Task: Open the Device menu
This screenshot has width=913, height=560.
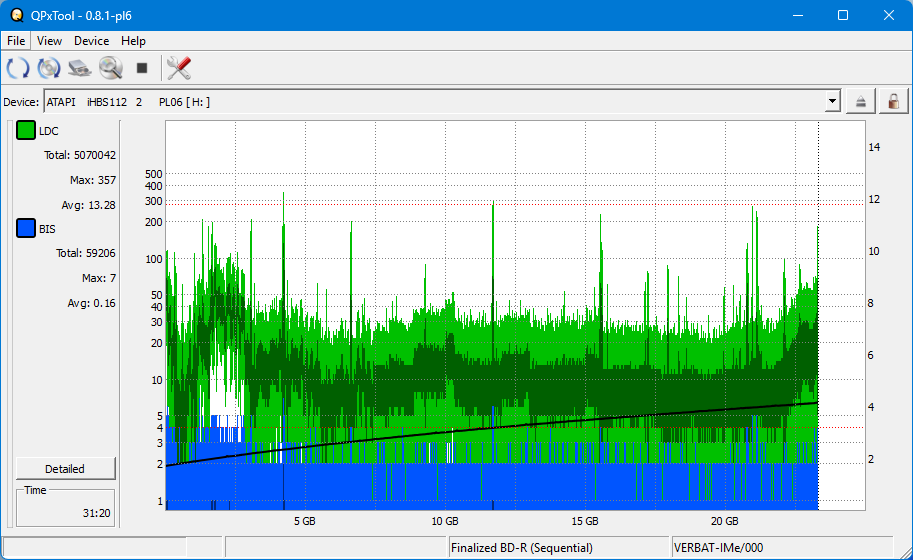Action: tap(91, 41)
